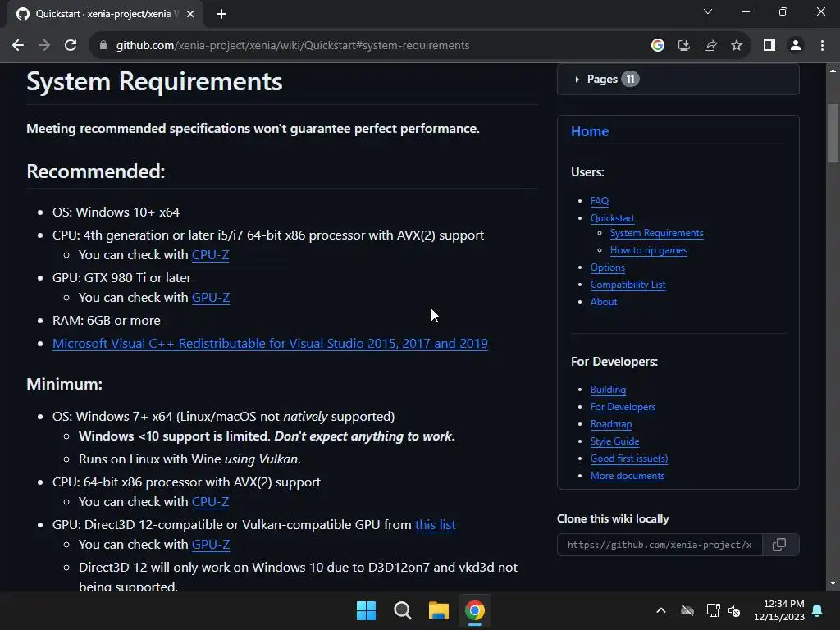
Task: Open notifications bell icon
Action: [818, 610]
